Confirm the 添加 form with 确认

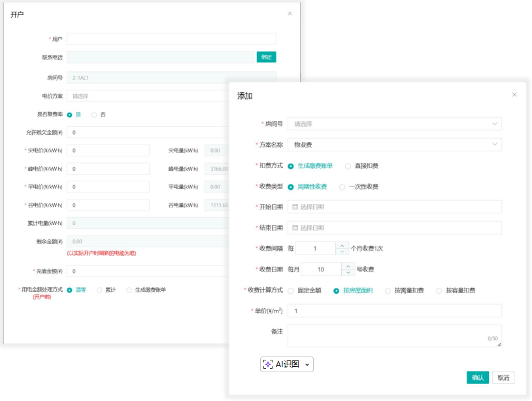click(x=478, y=378)
